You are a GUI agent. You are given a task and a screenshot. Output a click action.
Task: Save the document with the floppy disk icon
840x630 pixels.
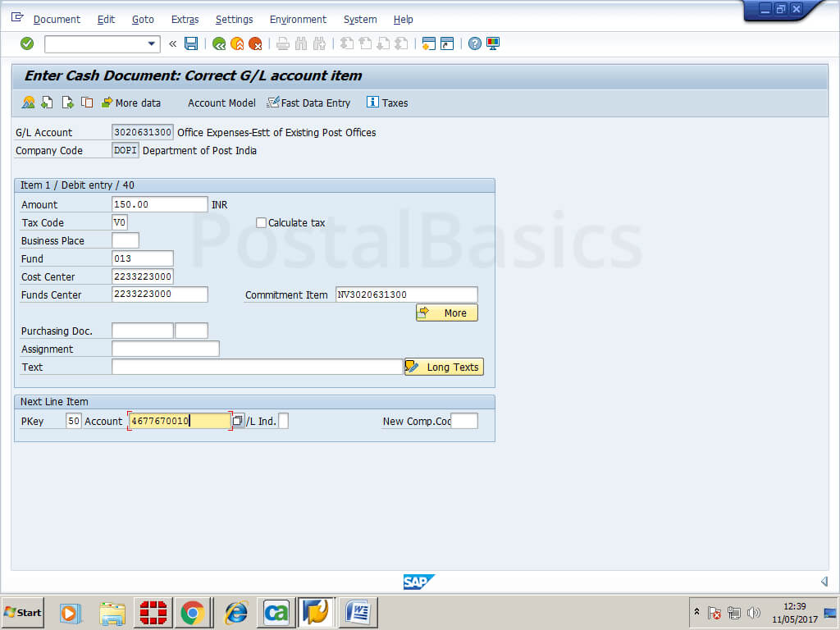point(191,43)
